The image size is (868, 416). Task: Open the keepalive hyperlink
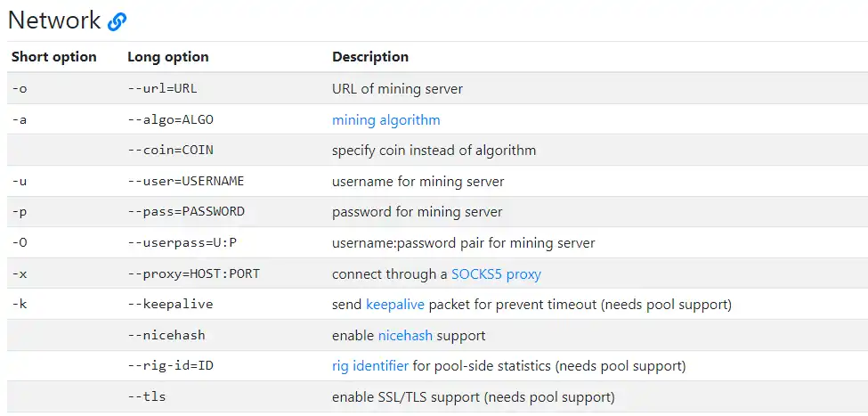pyautogui.click(x=395, y=304)
